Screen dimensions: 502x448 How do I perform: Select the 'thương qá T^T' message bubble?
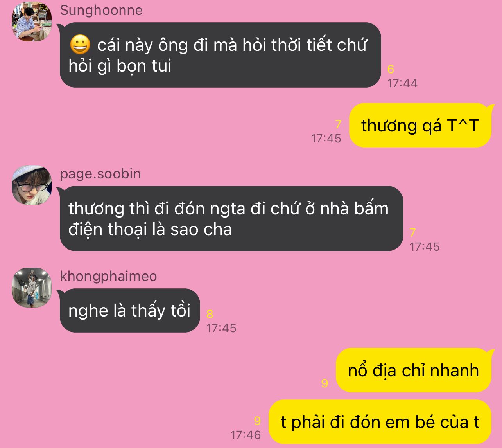point(420,126)
